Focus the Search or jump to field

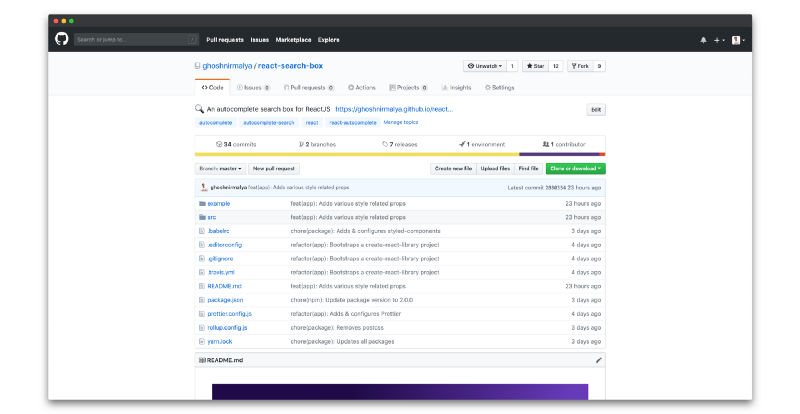[130, 40]
